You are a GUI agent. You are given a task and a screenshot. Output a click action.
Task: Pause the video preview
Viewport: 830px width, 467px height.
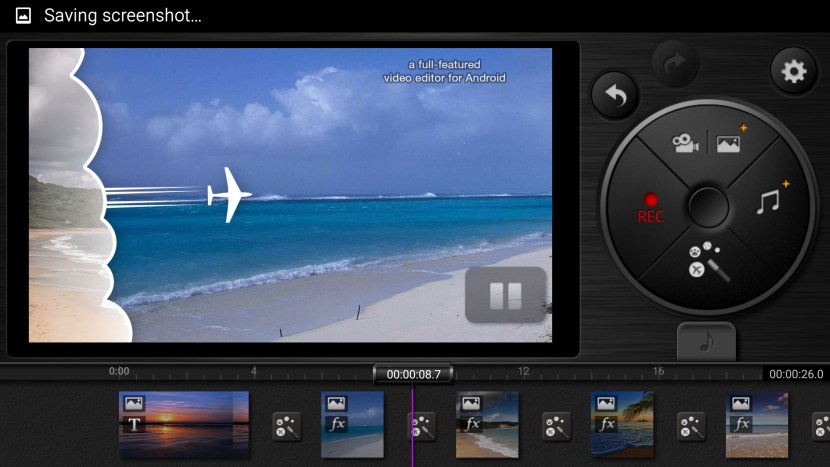tap(505, 295)
